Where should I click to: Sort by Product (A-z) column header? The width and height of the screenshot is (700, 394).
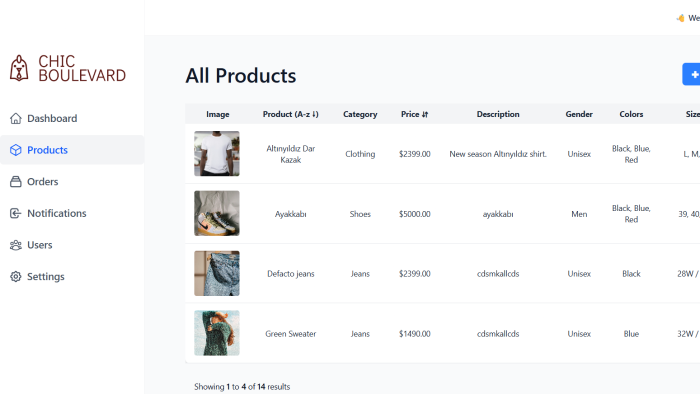[291, 114]
